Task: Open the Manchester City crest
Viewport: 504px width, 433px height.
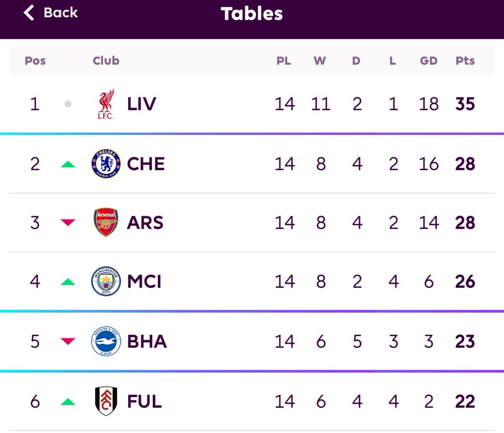Action: [106, 281]
